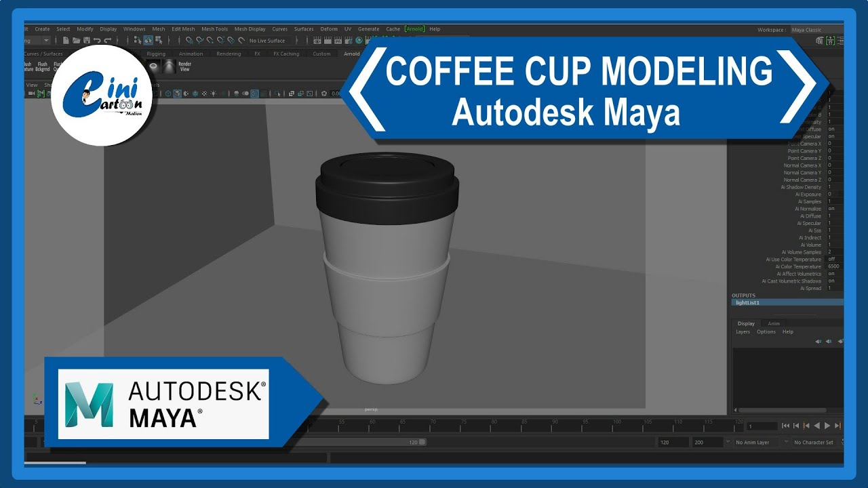The image size is (868, 488).
Task: Open the Workspace Maya Classic dropdown
Action: click(817, 30)
